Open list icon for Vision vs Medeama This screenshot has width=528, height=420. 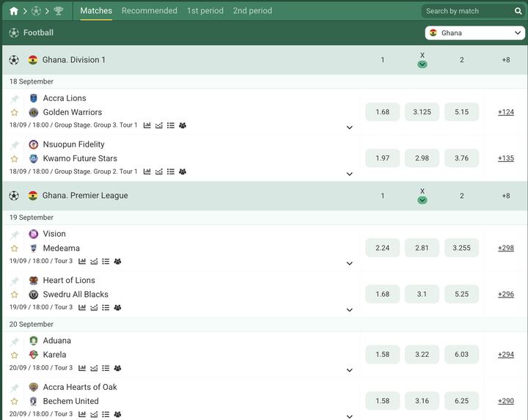tap(106, 261)
